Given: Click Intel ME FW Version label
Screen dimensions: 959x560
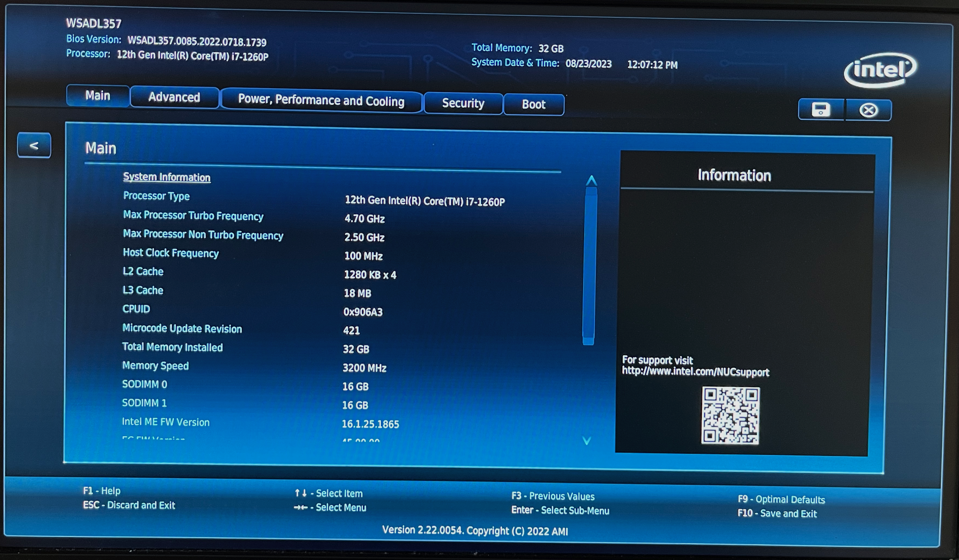Looking at the screenshot, I should pos(165,422).
